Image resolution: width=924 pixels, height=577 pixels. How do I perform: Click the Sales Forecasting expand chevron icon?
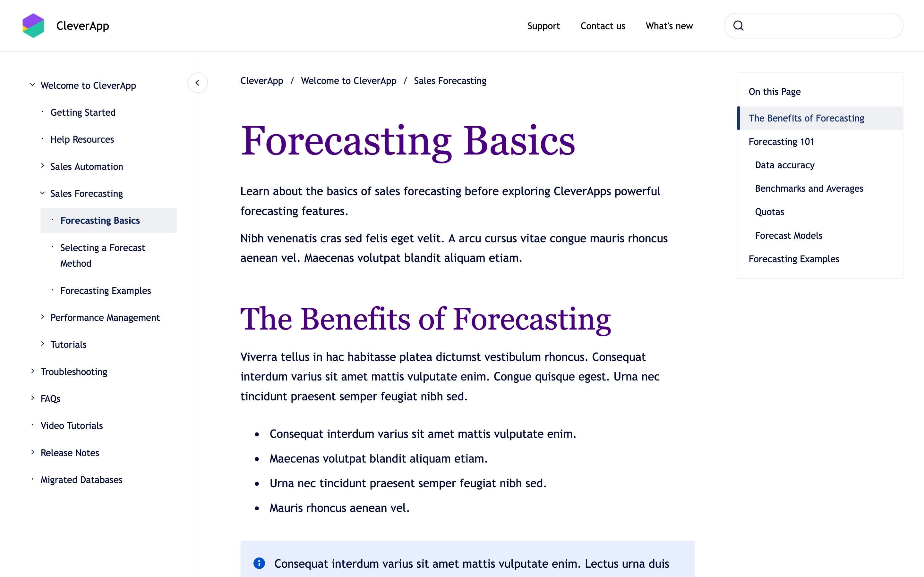coord(41,193)
